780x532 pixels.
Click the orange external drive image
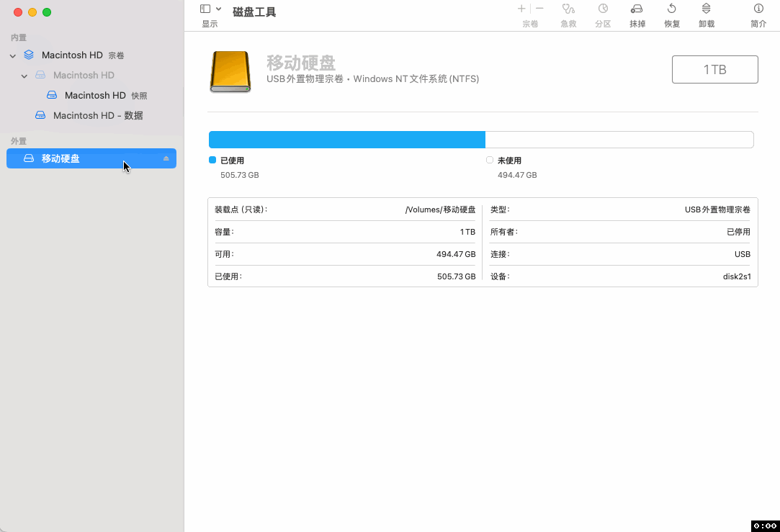point(230,71)
